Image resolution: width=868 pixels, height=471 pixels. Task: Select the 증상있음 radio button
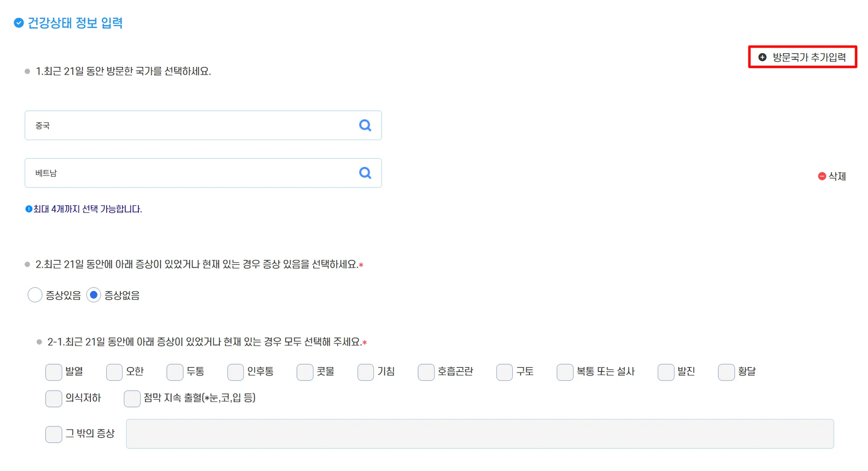coord(35,295)
